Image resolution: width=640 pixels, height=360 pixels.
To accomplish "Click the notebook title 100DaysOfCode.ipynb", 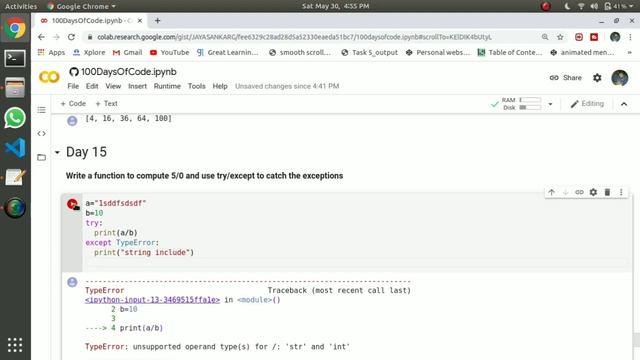I will [129, 72].
